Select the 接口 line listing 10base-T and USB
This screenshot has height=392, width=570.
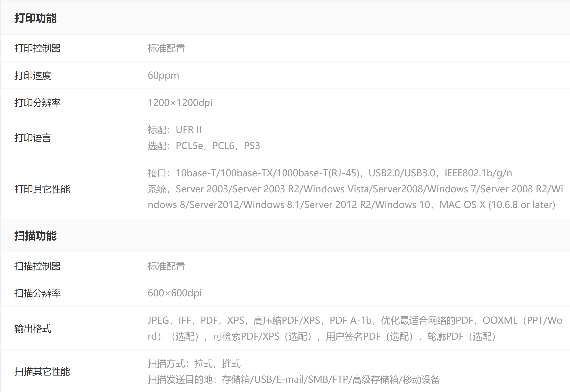click(x=330, y=173)
